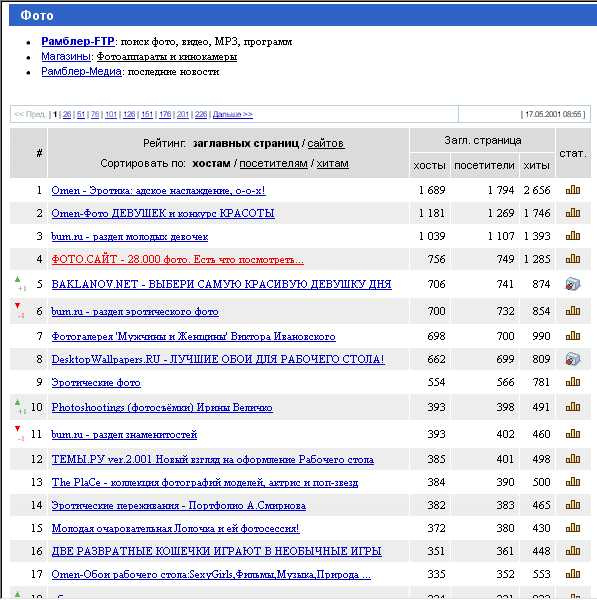Open stats chart icon for row 9
Screen dimensions: 597x600
[573, 382]
